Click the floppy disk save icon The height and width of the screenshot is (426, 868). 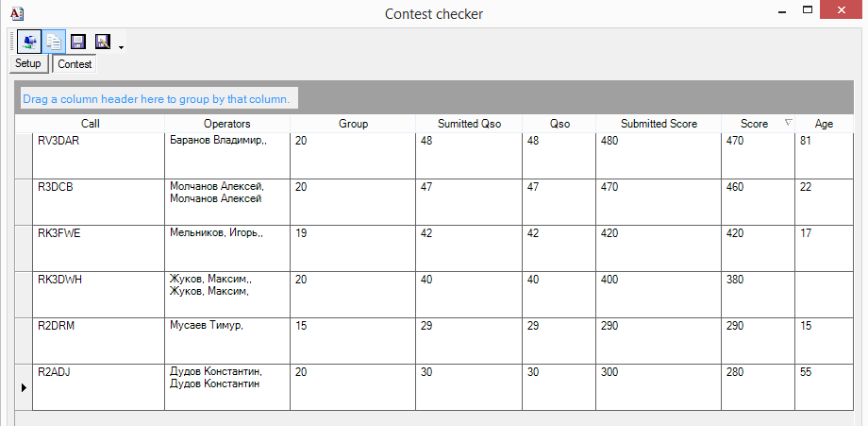(78, 43)
